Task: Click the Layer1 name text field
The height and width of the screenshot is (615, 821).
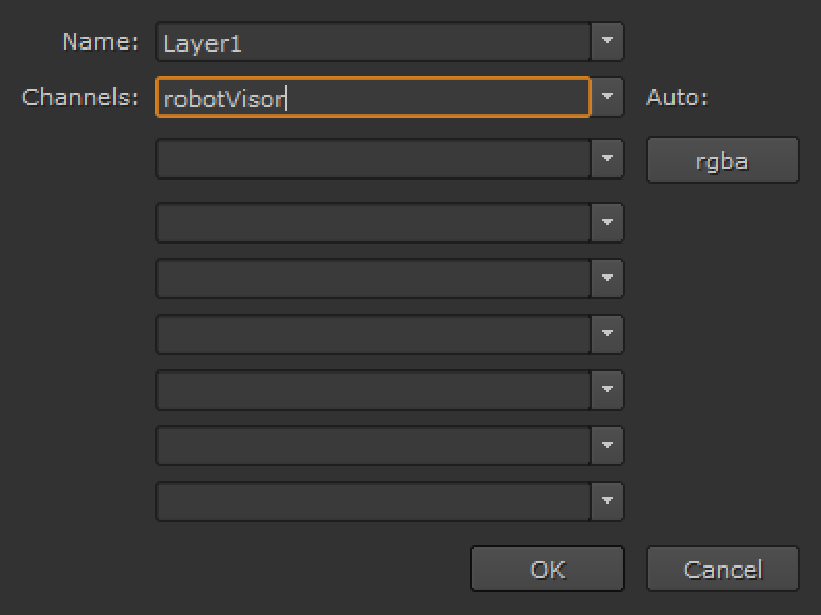Action: [x=374, y=42]
